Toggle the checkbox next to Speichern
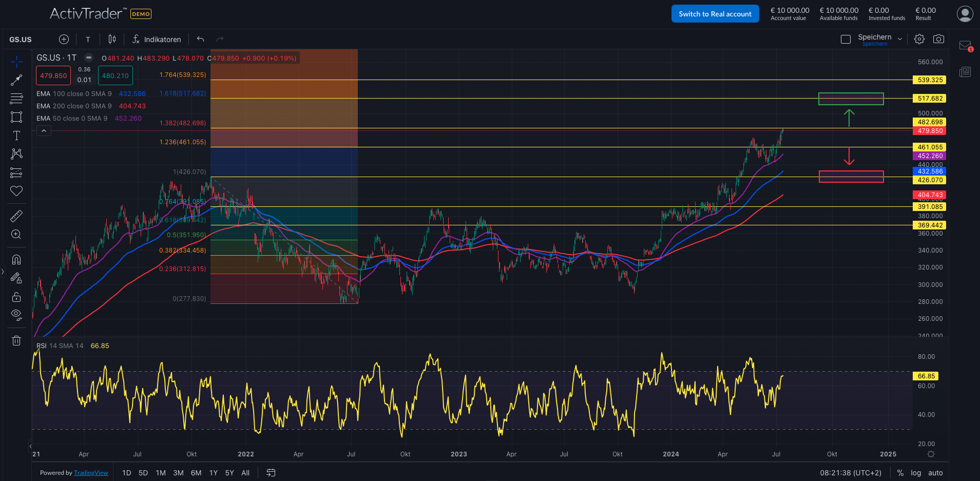 tap(846, 39)
